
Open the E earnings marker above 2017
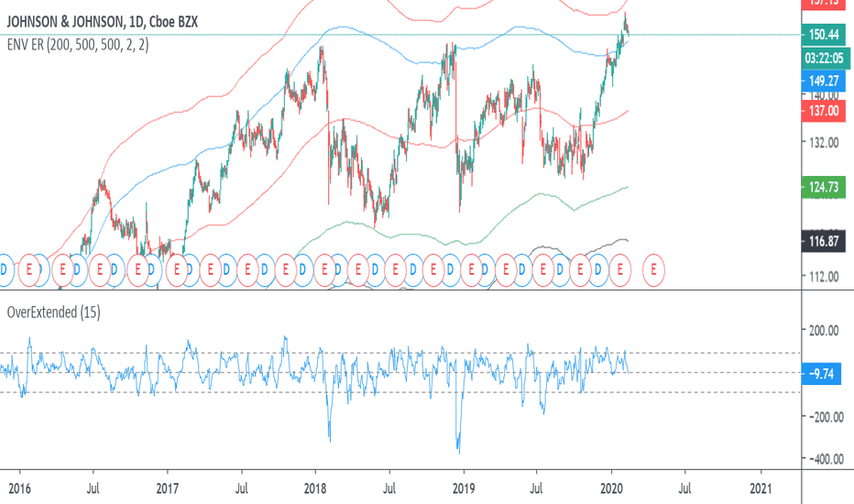click(x=176, y=269)
